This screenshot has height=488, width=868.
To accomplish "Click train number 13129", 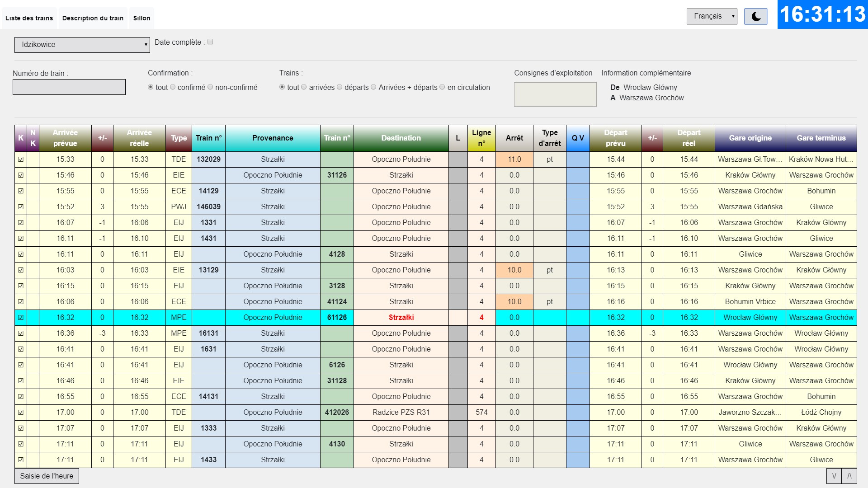I will (x=208, y=270).
